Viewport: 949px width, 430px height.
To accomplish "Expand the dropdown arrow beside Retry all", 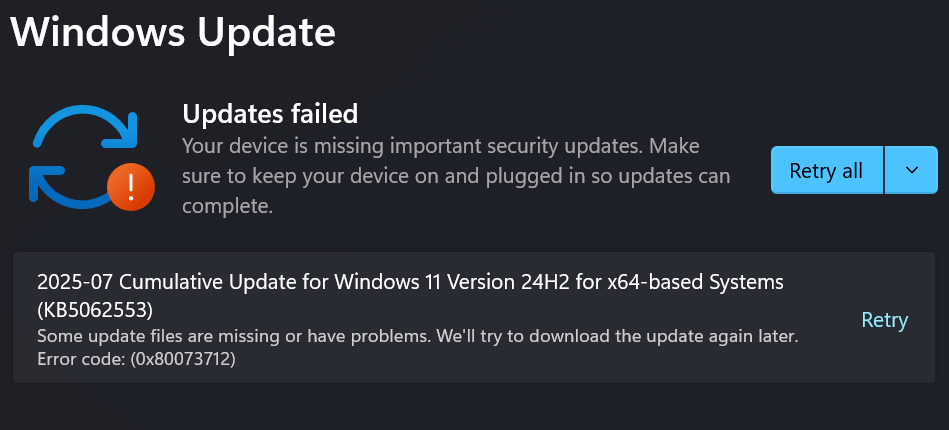I will [911, 170].
